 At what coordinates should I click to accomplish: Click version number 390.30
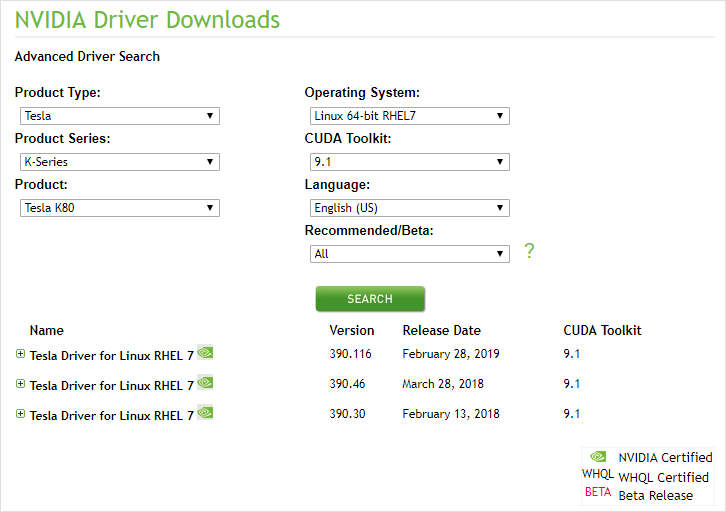pyautogui.click(x=347, y=414)
